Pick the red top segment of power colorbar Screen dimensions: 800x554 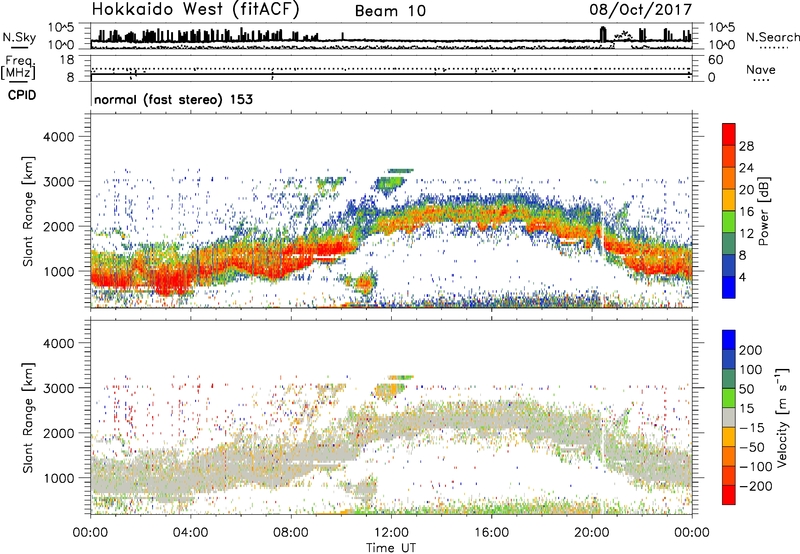tap(729, 135)
